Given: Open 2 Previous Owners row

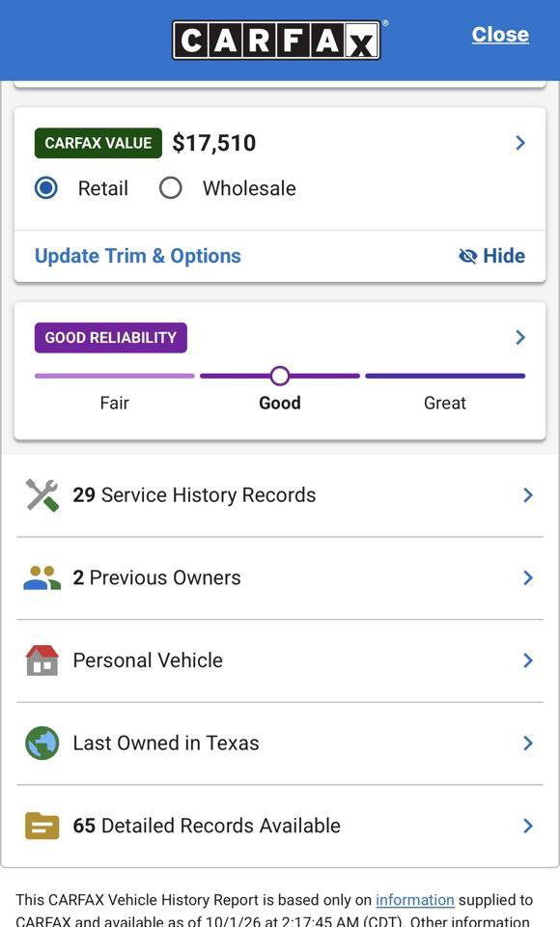Looking at the screenshot, I should point(280,577).
